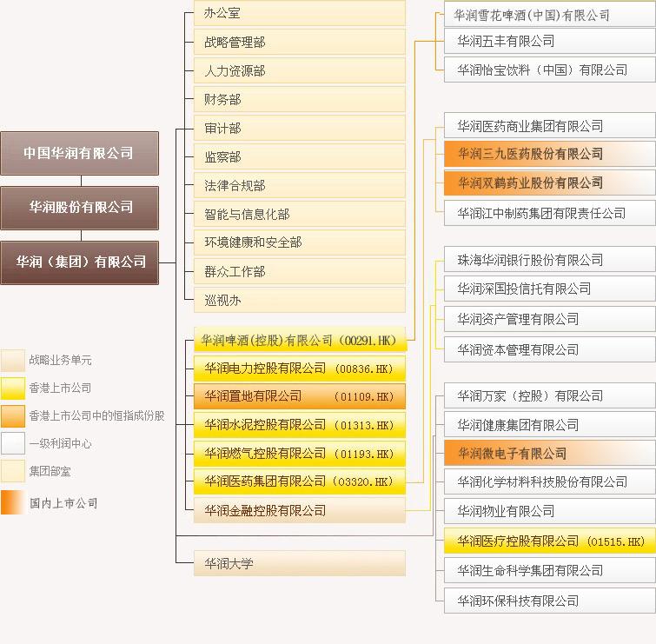Click 华润深国投信托有限公司
Viewport: 656px width, 644px height.
coord(550,289)
